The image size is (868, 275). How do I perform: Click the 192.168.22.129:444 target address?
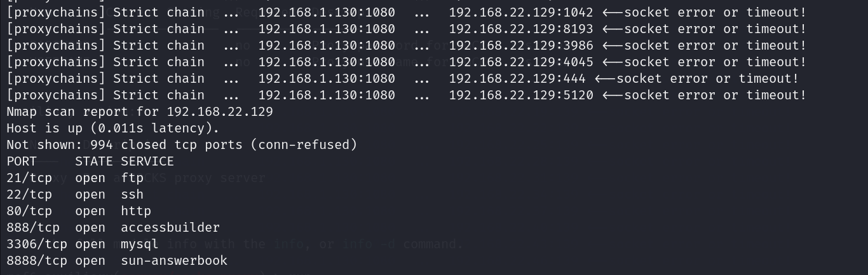517,78
